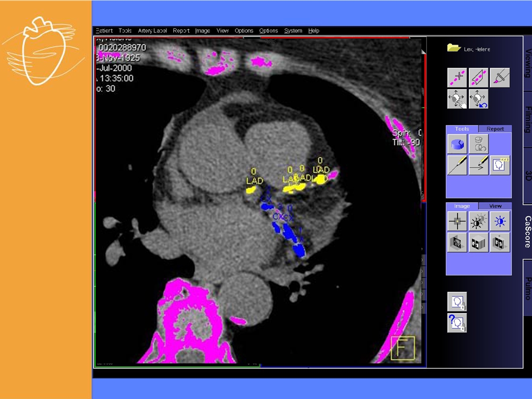Open the Image menu in menu bar
Image resolution: width=532 pixels, height=399 pixels.
click(x=203, y=30)
